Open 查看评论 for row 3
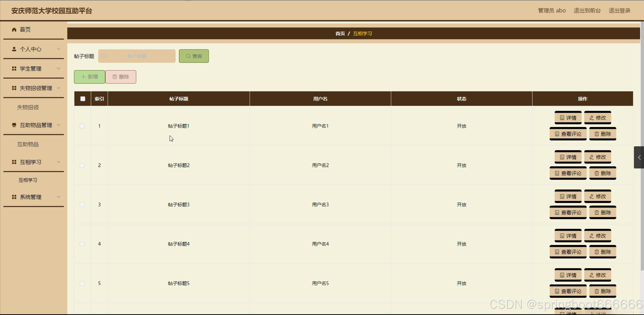This screenshot has height=315, width=644. 568,213
